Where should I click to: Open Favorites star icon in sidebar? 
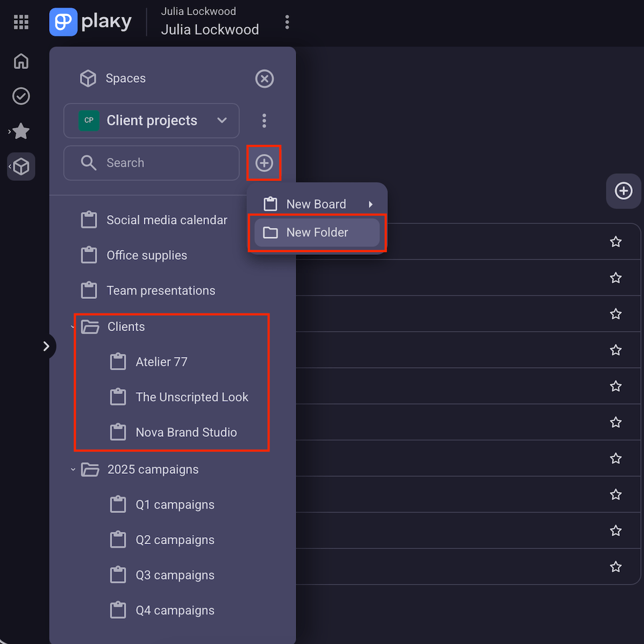click(x=21, y=131)
